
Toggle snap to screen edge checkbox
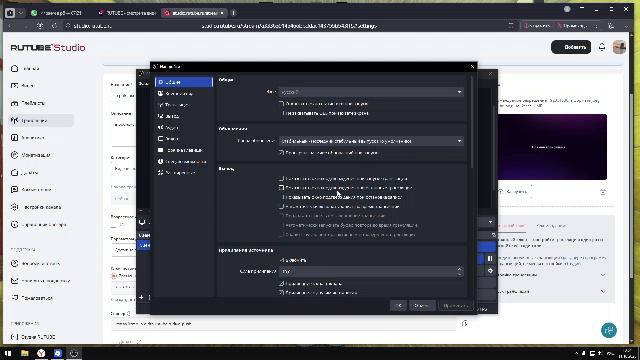[281, 284]
